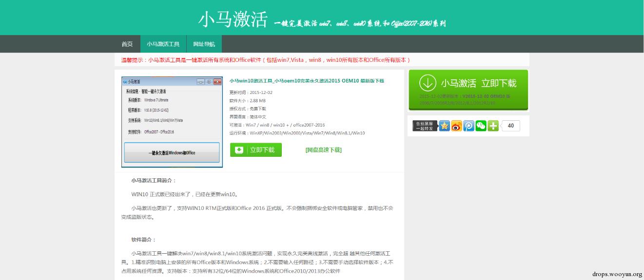
Task: Click the WIN10 正式版已经出来了 sentence
Action: (185, 194)
